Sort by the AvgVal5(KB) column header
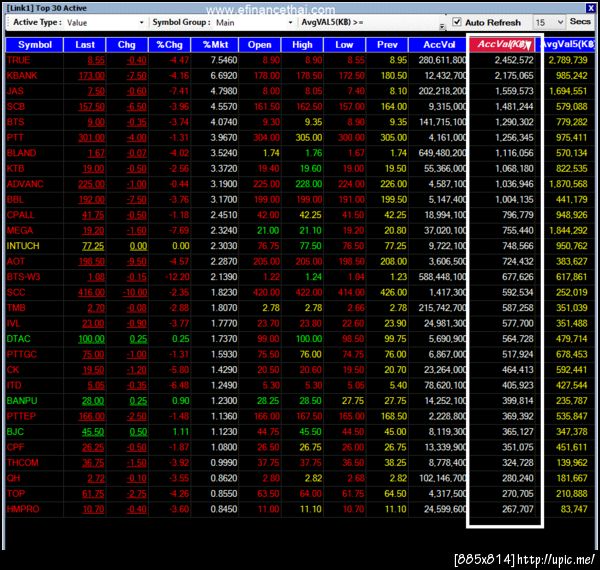Image resolution: width=600 pixels, height=570 pixels. (567, 45)
